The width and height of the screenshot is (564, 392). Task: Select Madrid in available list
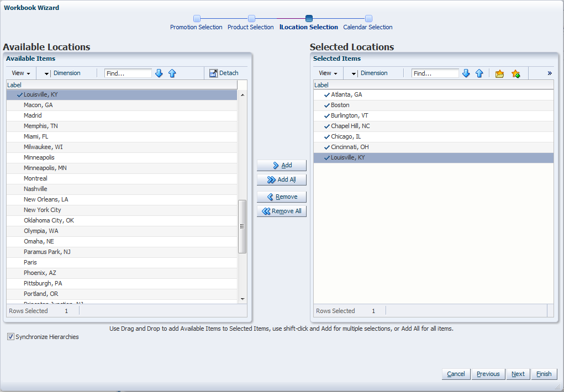(x=122, y=115)
